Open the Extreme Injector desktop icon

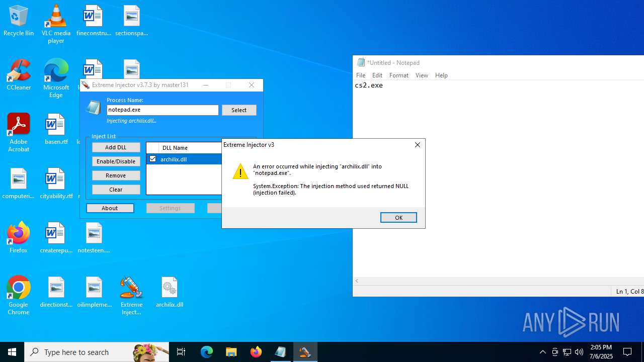coord(131,296)
